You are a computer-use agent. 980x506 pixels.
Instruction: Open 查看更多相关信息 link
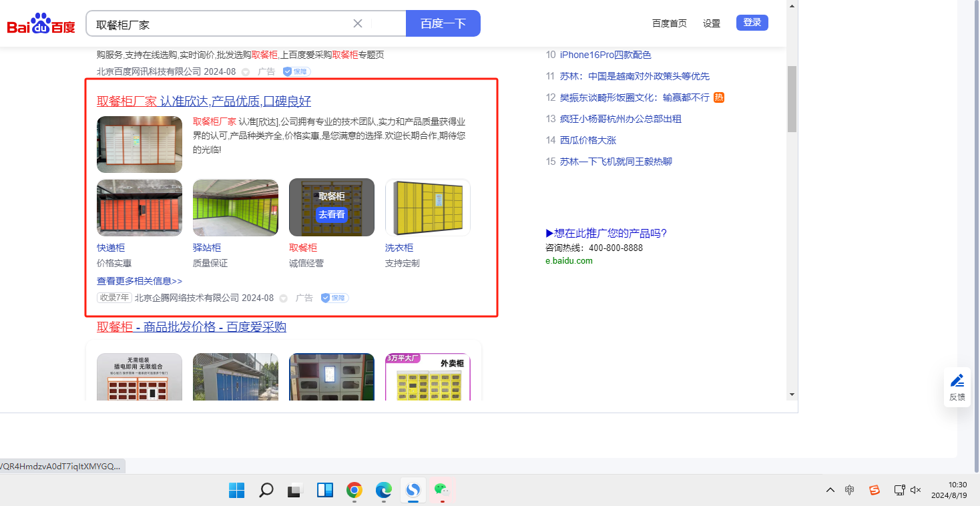140,281
